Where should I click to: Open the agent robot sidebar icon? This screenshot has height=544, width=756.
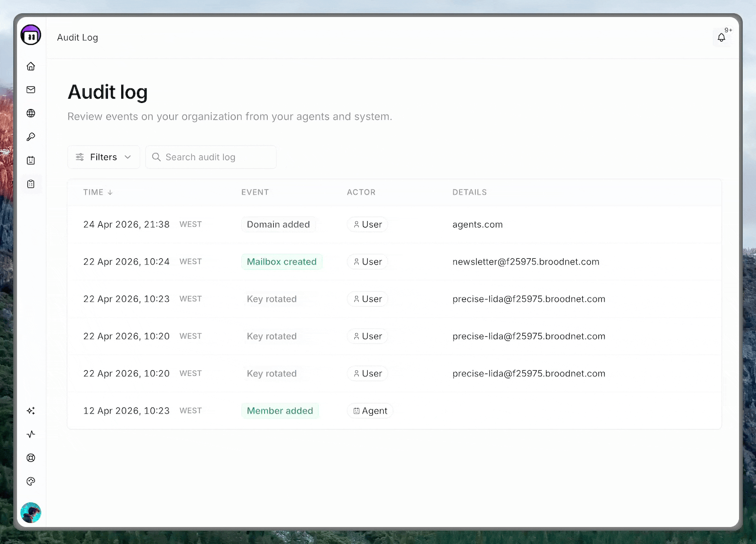pos(31,161)
